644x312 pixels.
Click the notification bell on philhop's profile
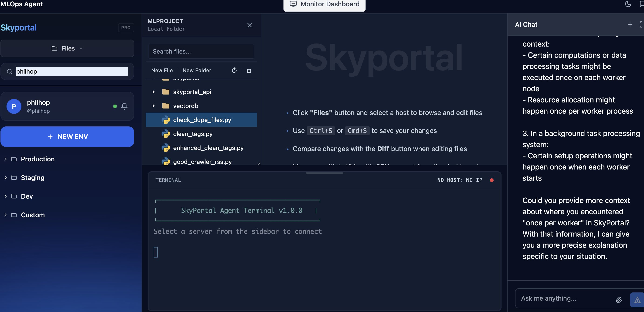tap(124, 106)
